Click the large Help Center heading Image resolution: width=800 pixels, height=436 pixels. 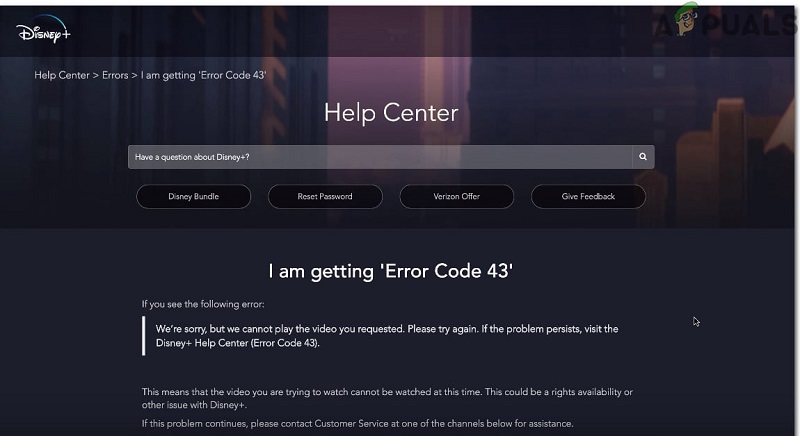tap(391, 113)
